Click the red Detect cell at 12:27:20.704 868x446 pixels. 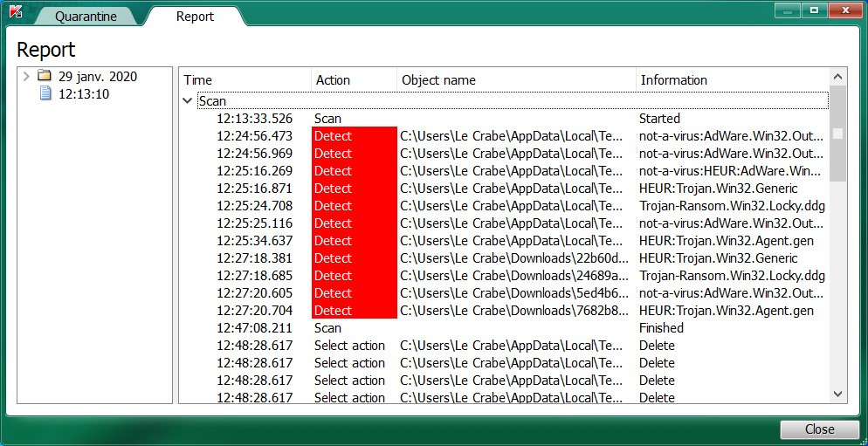tap(355, 311)
